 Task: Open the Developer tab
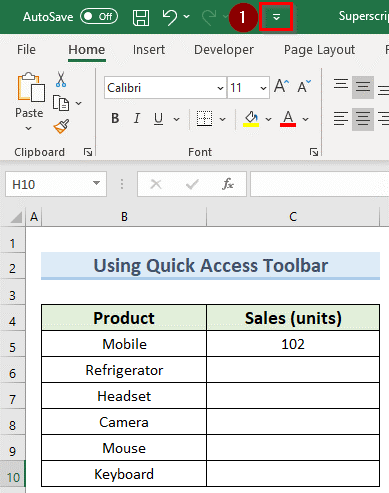coord(224,50)
